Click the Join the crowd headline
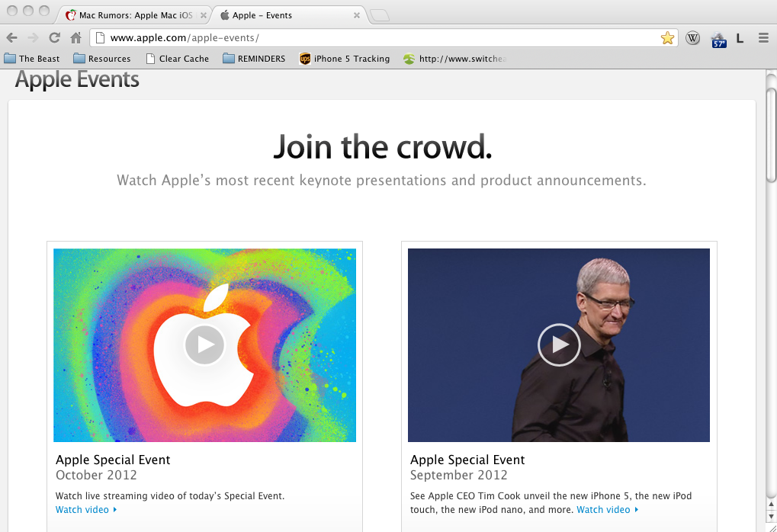777x532 pixels. [383, 147]
